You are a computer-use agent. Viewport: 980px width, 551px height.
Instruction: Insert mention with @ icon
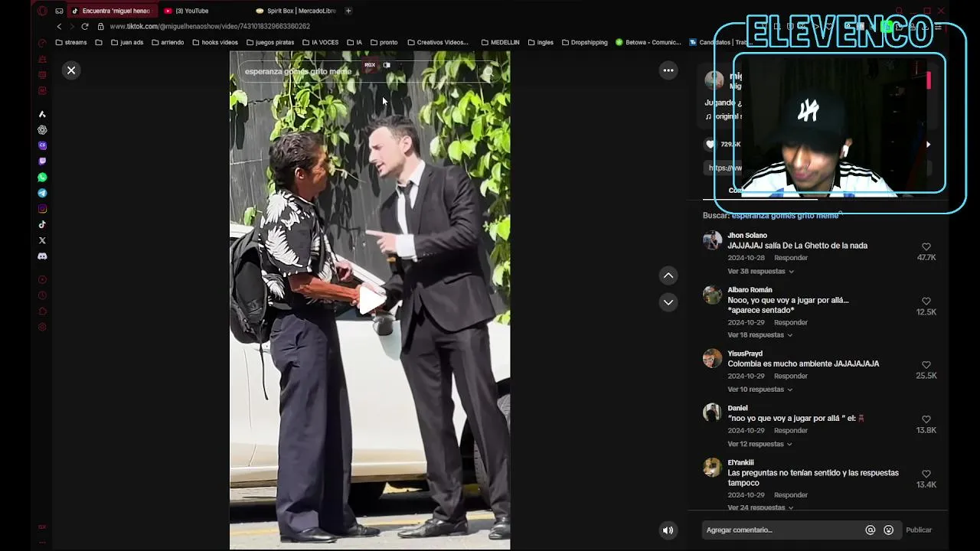(871, 530)
